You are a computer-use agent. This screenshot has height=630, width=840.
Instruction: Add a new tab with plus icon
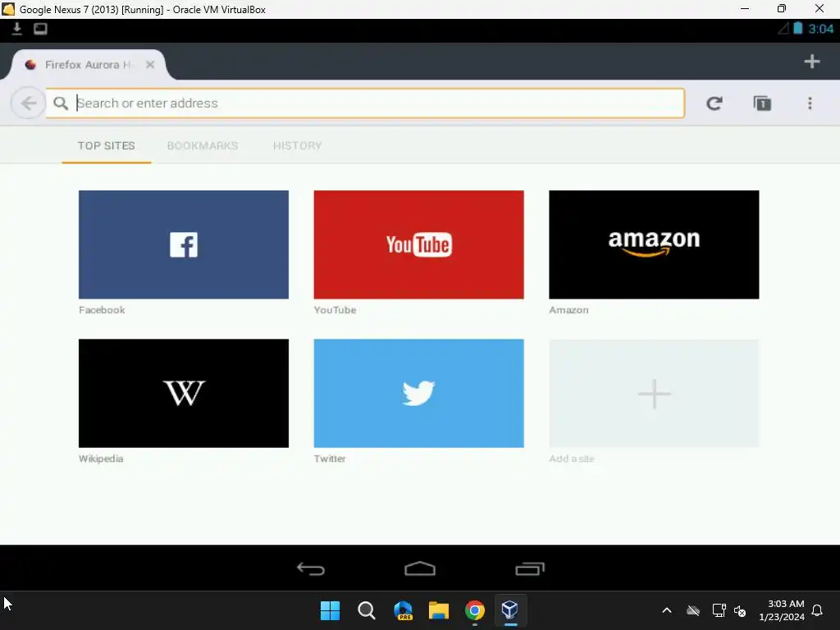point(811,61)
